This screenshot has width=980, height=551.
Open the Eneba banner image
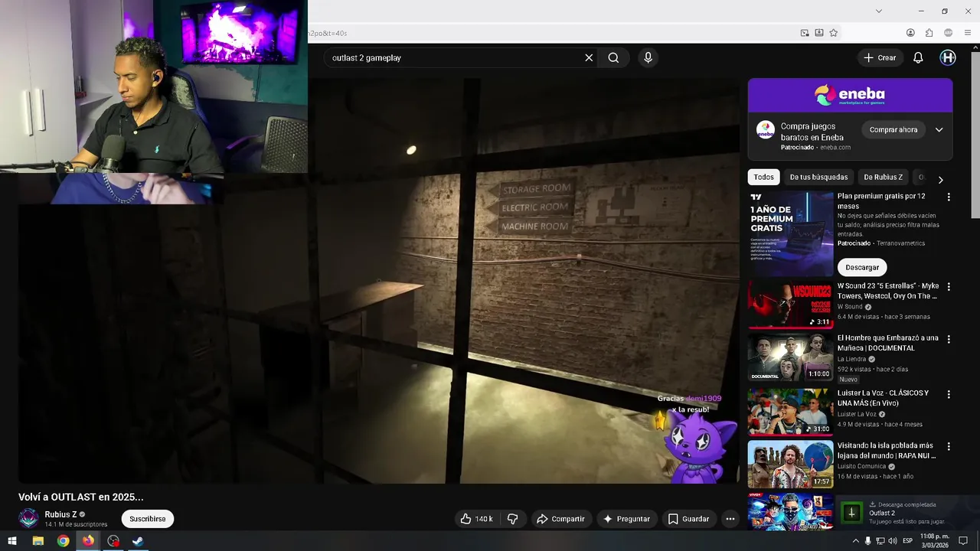(x=850, y=96)
